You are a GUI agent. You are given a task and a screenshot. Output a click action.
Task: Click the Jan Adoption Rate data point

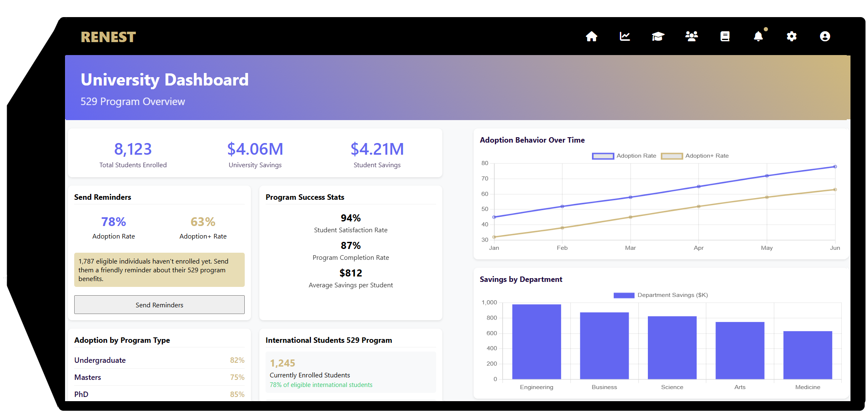[494, 217]
